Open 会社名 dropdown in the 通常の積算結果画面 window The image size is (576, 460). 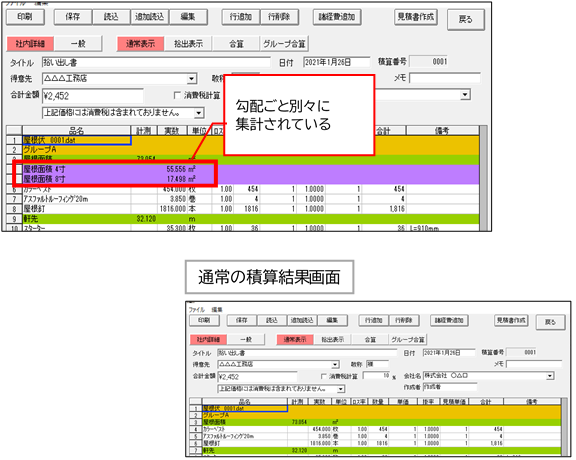click(x=550, y=376)
